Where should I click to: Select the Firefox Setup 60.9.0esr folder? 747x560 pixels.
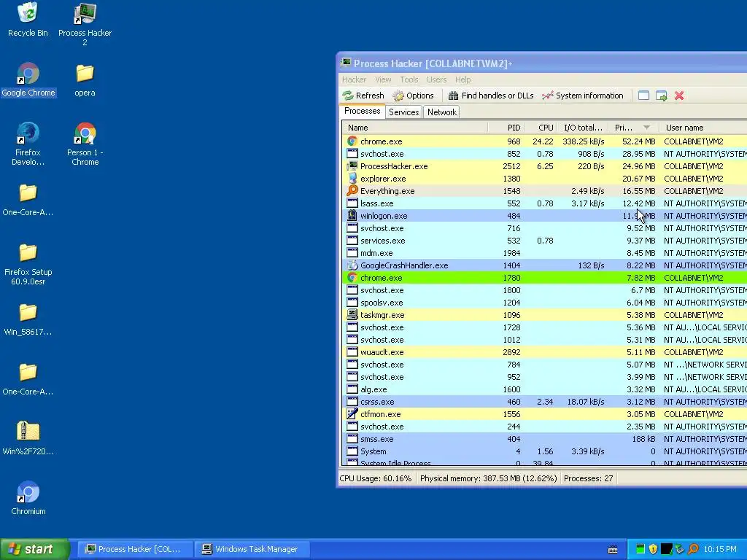point(28,264)
